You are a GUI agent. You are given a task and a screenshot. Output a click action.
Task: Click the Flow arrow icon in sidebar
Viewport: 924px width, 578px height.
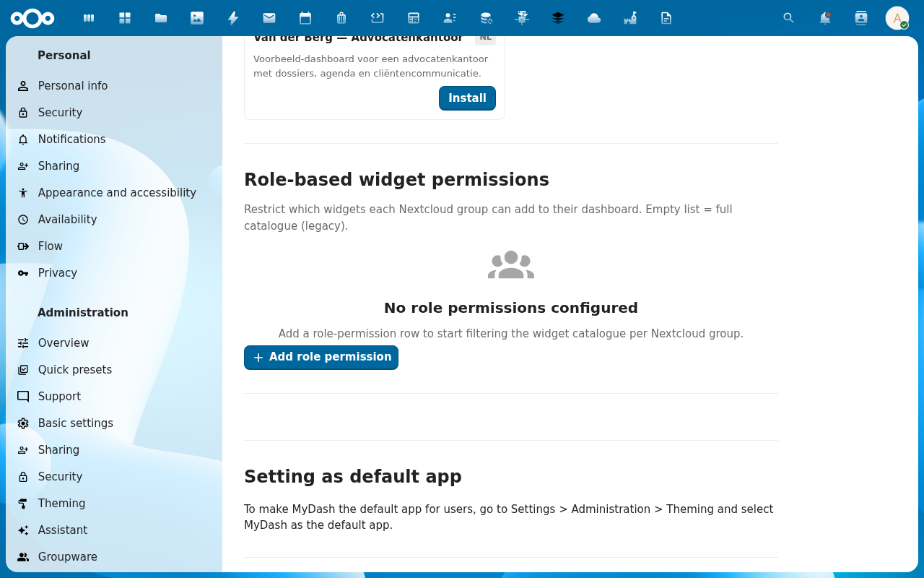[x=23, y=246]
